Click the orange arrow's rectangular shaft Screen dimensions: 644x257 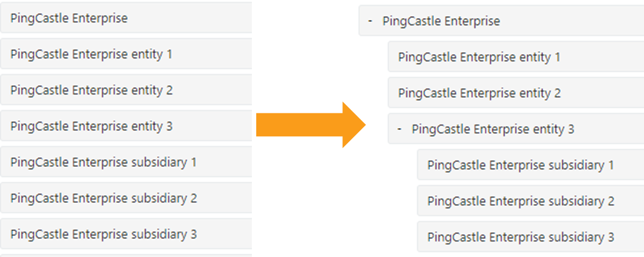click(299, 124)
